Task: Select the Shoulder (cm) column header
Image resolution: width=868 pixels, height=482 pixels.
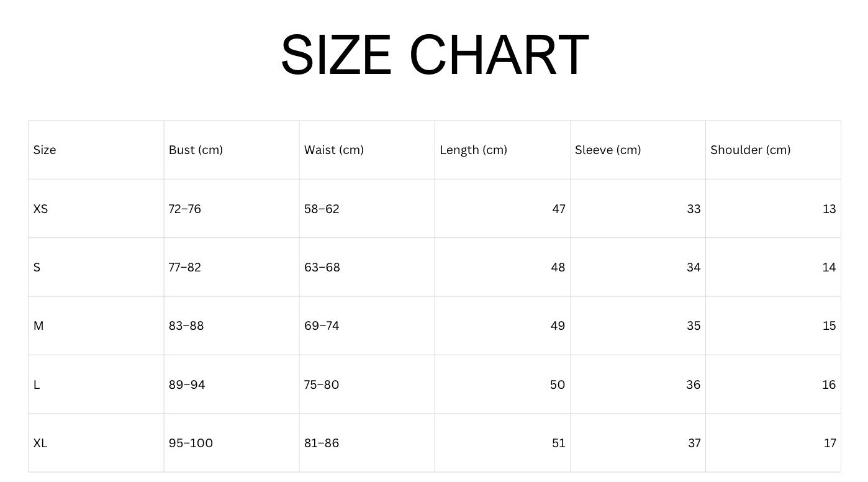Action: (751, 150)
